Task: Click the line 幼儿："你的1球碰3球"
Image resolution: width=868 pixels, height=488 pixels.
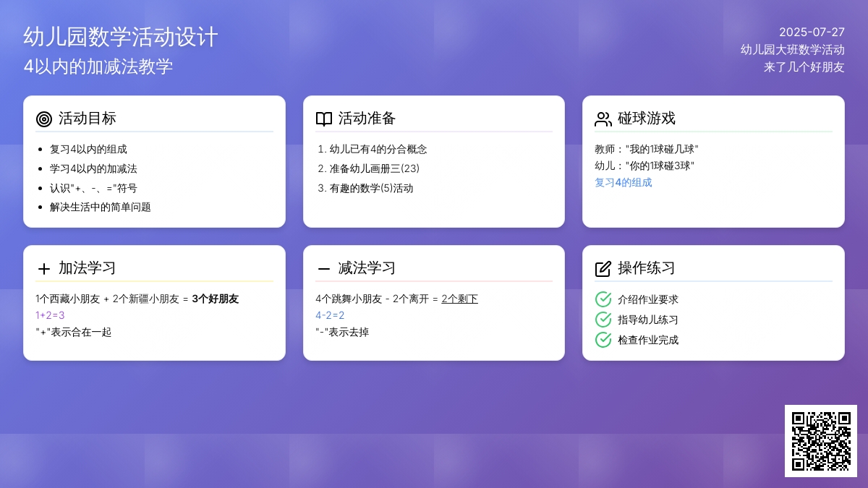Action: [x=644, y=166]
